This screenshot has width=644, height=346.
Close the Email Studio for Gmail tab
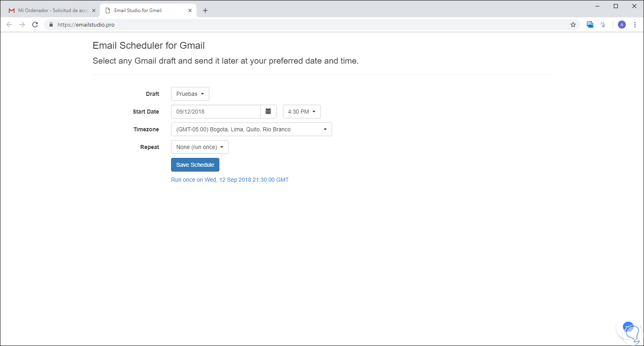click(190, 10)
